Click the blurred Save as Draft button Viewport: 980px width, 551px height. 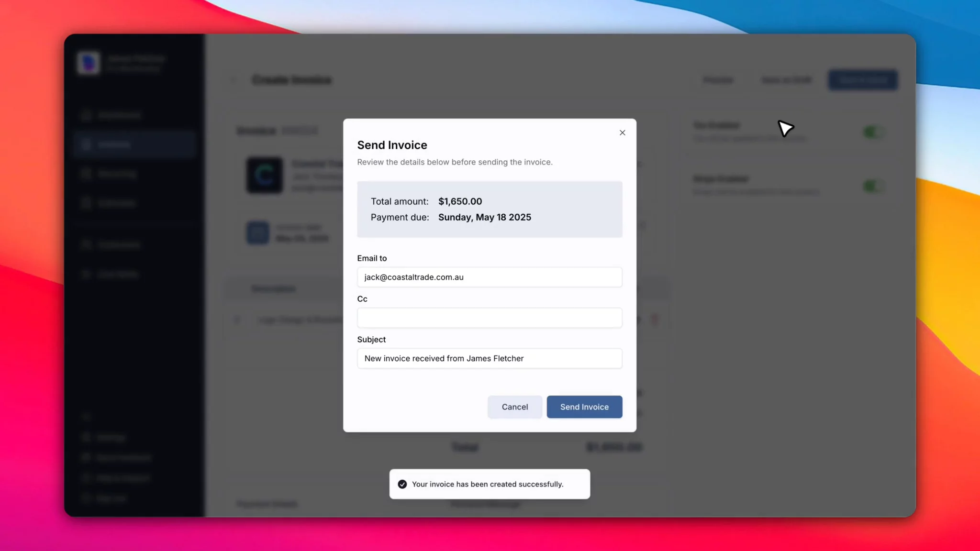coord(786,80)
